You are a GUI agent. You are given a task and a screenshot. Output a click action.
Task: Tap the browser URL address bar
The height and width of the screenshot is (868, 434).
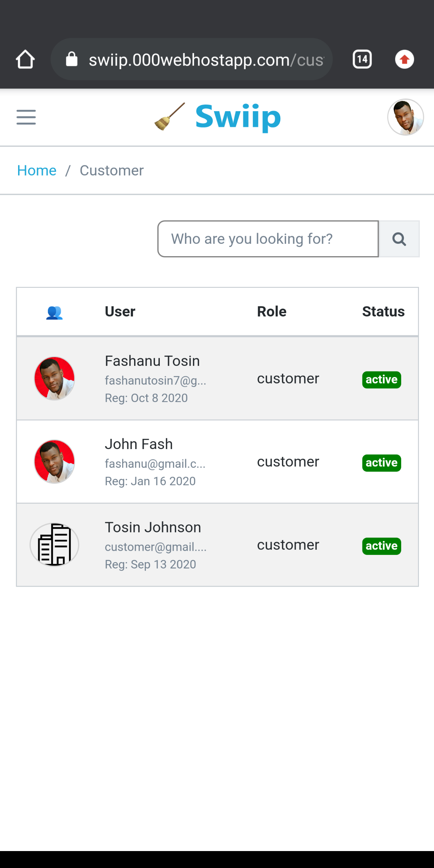(205, 60)
